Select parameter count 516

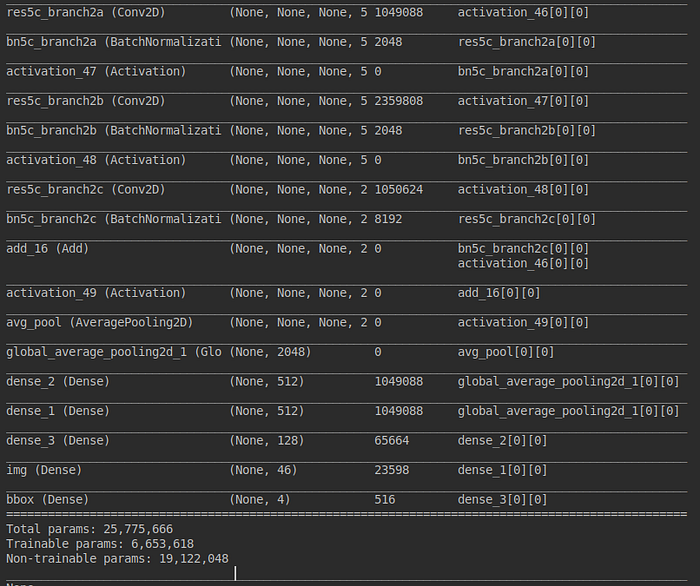385,499
